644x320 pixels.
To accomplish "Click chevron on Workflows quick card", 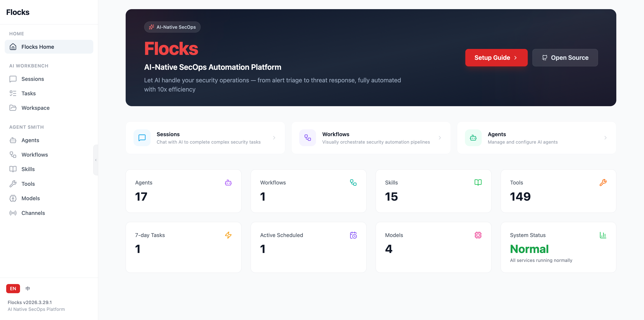I will point(440,138).
